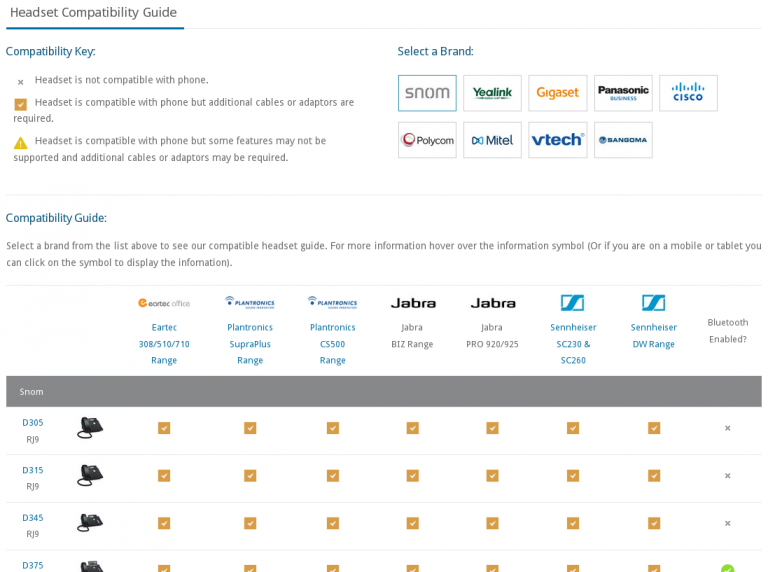Pick the Gigaset brand logo
This screenshot has height=572, width=768.
tap(558, 93)
